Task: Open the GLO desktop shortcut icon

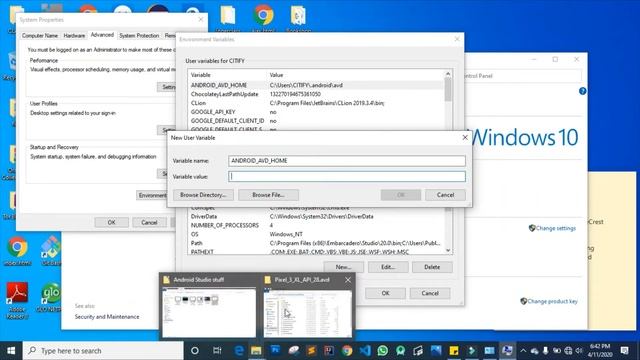Action: point(50,298)
